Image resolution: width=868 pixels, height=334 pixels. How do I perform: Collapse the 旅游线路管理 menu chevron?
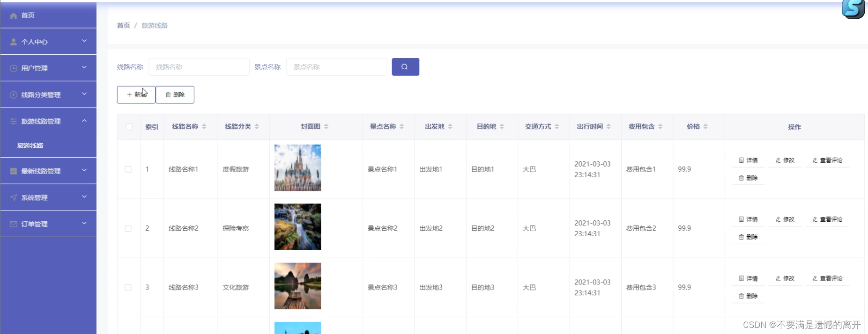click(84, 121)
